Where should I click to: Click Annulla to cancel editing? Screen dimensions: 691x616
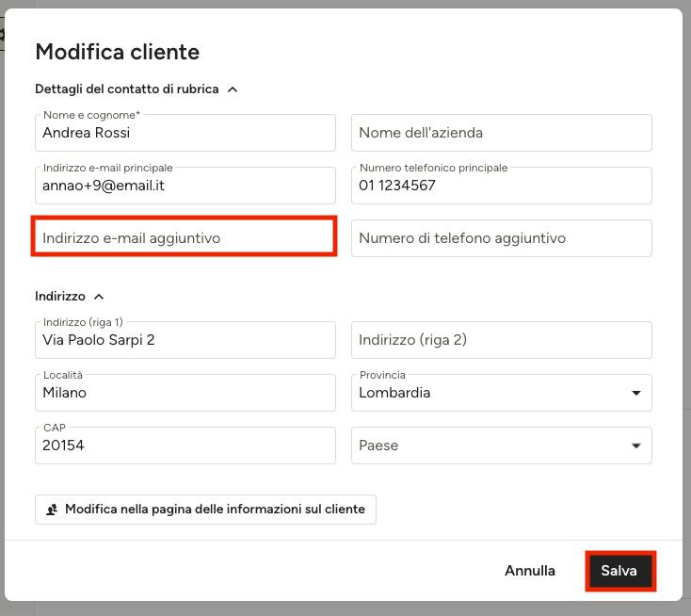pyautogui.click(x=530, y=571)
